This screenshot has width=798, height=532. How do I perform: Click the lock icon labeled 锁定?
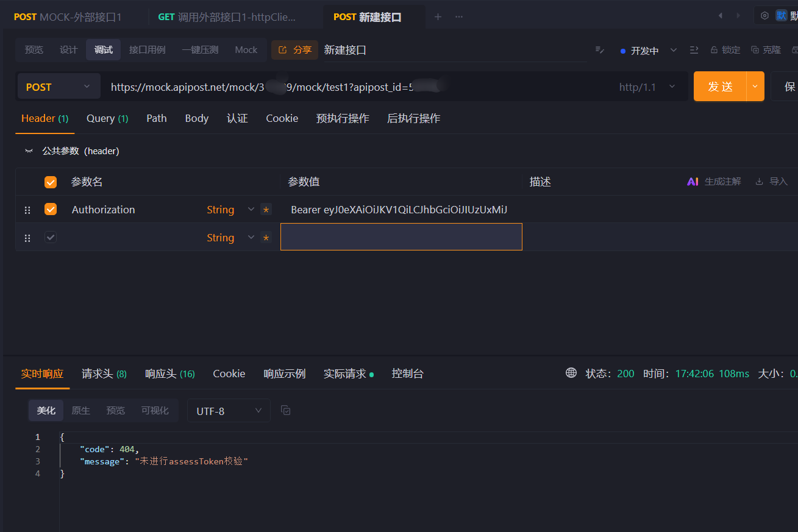713,50
